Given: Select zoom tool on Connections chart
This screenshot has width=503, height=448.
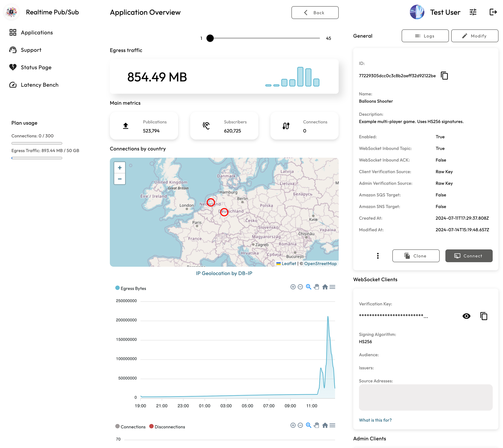Looking at the screenshot, I should (309, 426).
